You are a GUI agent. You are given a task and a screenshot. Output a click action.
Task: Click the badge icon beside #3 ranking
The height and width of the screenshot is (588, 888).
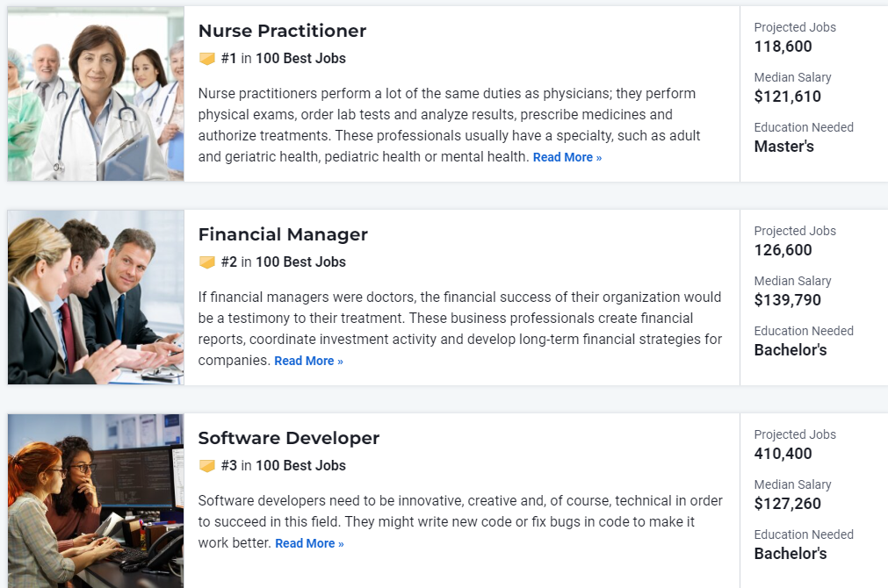pyautogui.click(x=207, y=466)
